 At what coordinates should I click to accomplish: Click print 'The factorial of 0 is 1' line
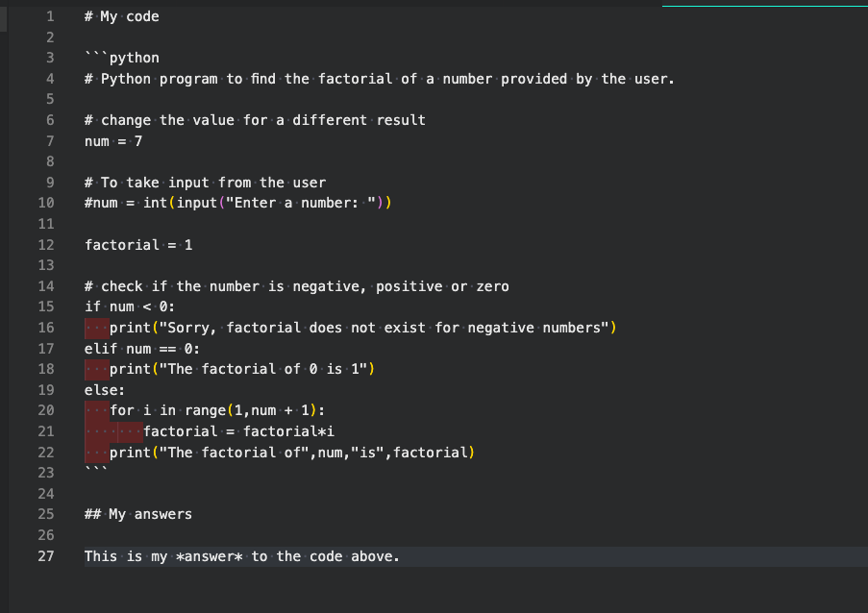(242, 369)
